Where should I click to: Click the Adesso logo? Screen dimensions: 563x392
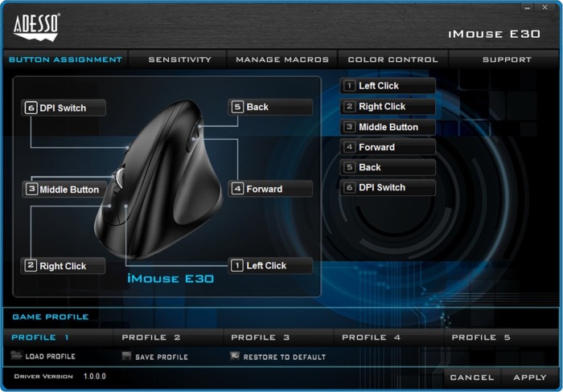36,27
